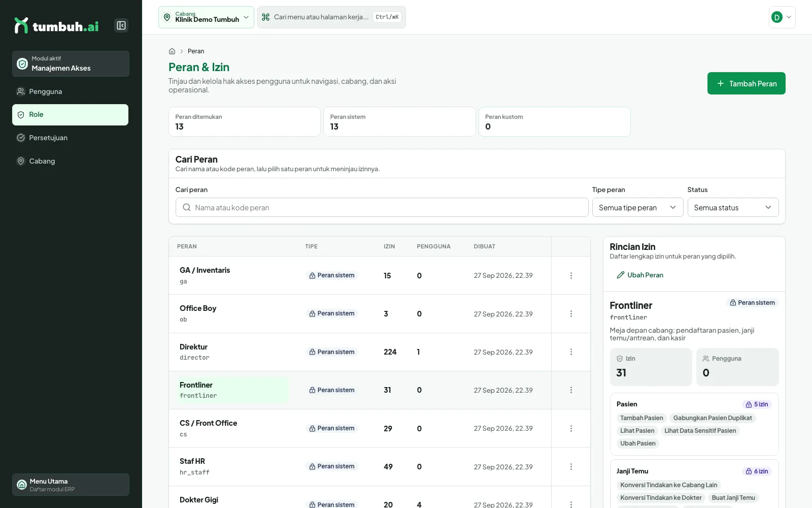Viewport: 812px width, 508px height.
Task: Open the Klinik Demo Tumbuh branch selector
Action: point(206,17)
